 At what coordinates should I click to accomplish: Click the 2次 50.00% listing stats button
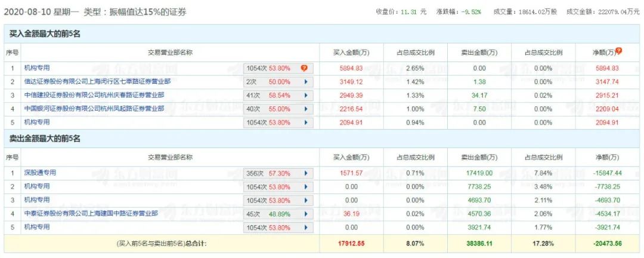pos(278,82)
